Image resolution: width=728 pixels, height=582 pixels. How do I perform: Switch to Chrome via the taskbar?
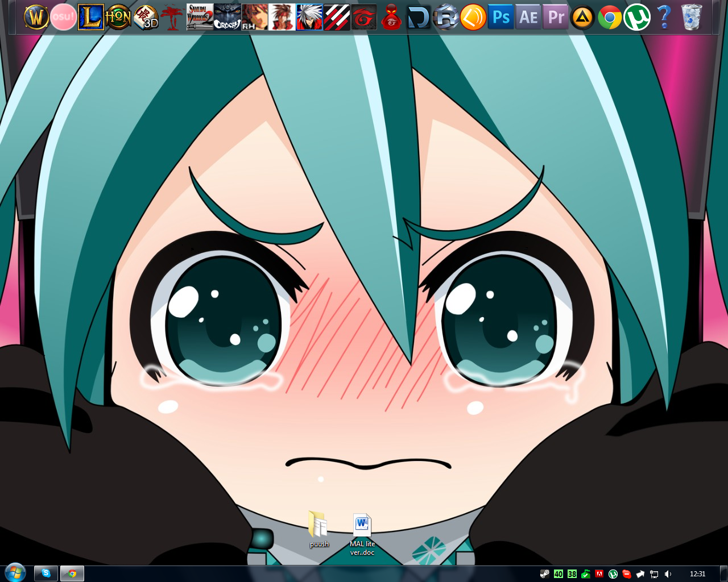72,573
